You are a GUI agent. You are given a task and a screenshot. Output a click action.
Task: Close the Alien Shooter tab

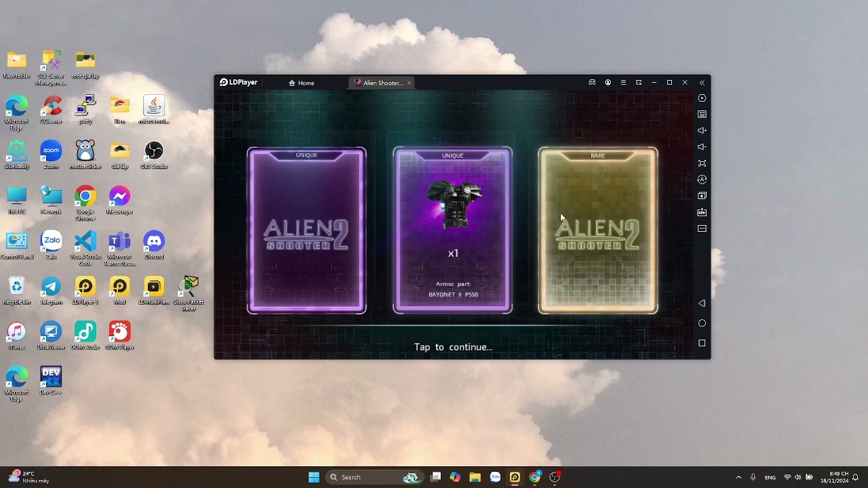(x=409, y=83)
